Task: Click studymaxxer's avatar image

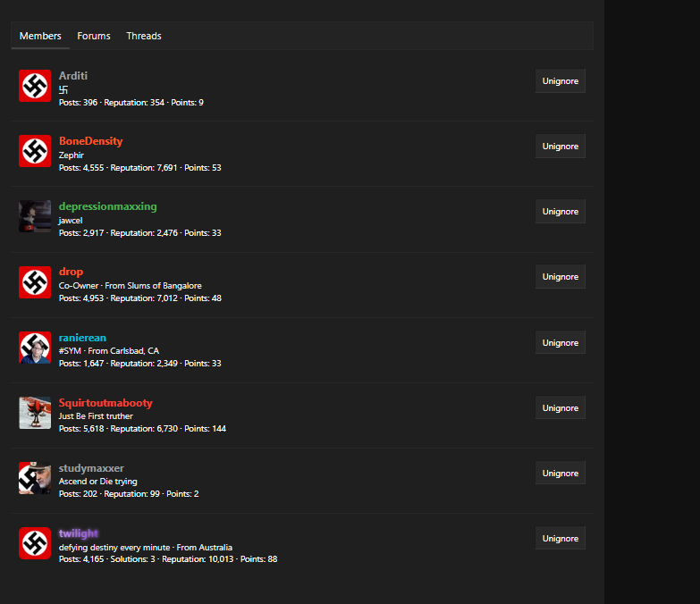Action: (35, 478)
